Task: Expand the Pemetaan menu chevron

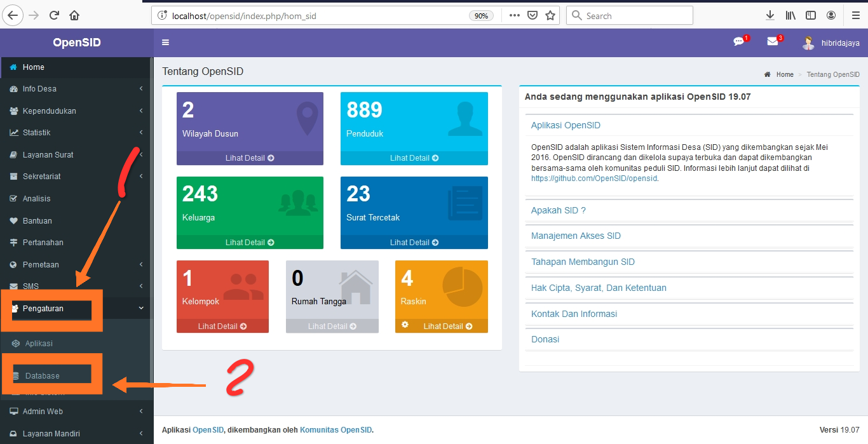Action: click(x=141, y=265)
